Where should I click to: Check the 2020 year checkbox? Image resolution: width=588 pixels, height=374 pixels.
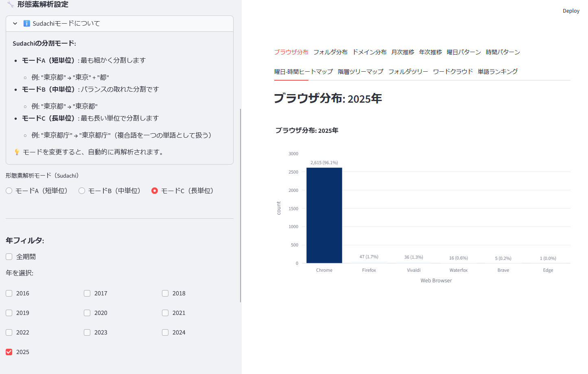87,312
